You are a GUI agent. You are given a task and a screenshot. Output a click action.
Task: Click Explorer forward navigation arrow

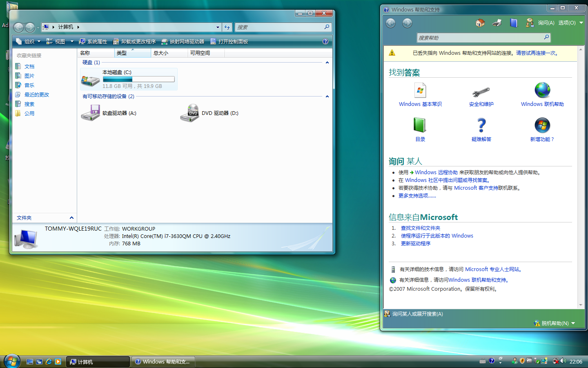pyautogui.click(x=30, y=27)
